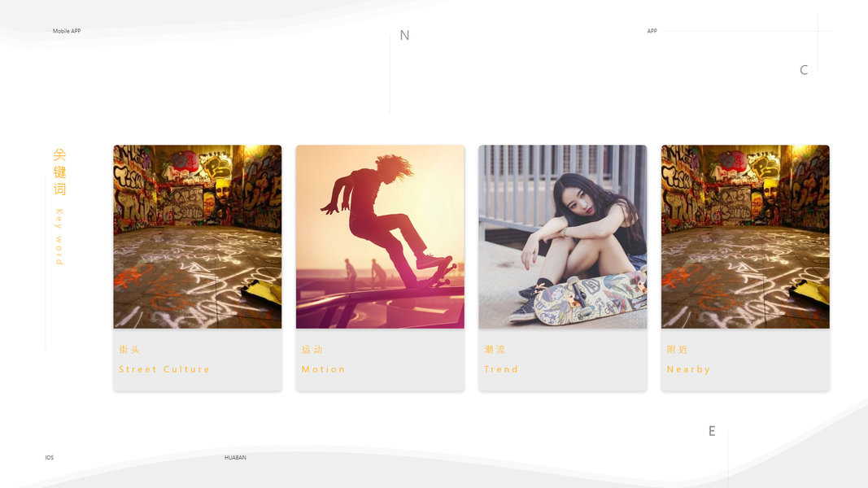The height and width of the screenshot is (488, 868).
Task: Click the vertical Key word text
Action: tap(59, 237)
